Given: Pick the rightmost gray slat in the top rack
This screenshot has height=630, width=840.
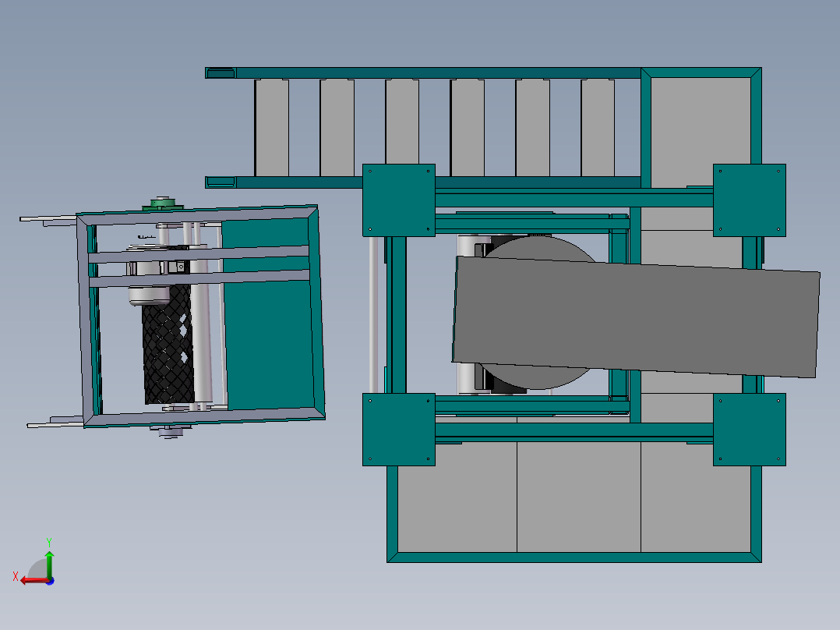Looking at the screenshot, I should (598, 128).
